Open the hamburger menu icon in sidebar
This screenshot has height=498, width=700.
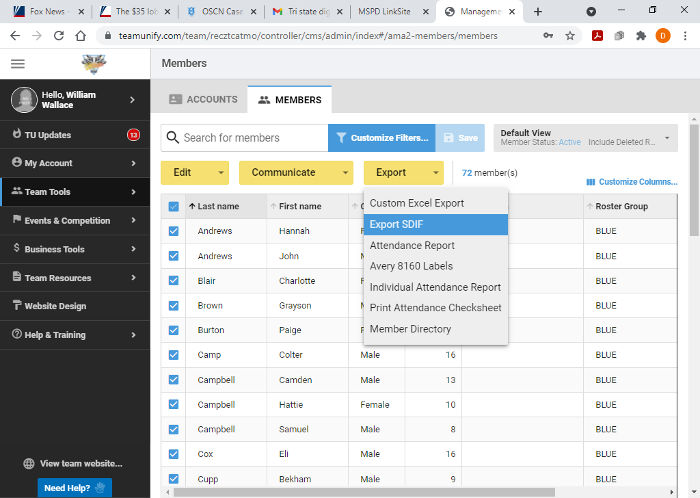click(x=17, y=63)
